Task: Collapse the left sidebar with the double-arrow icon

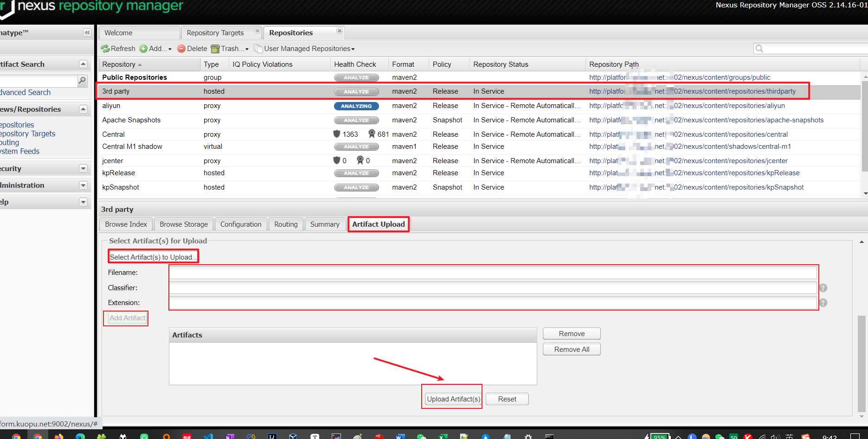Action: [87, 32]
